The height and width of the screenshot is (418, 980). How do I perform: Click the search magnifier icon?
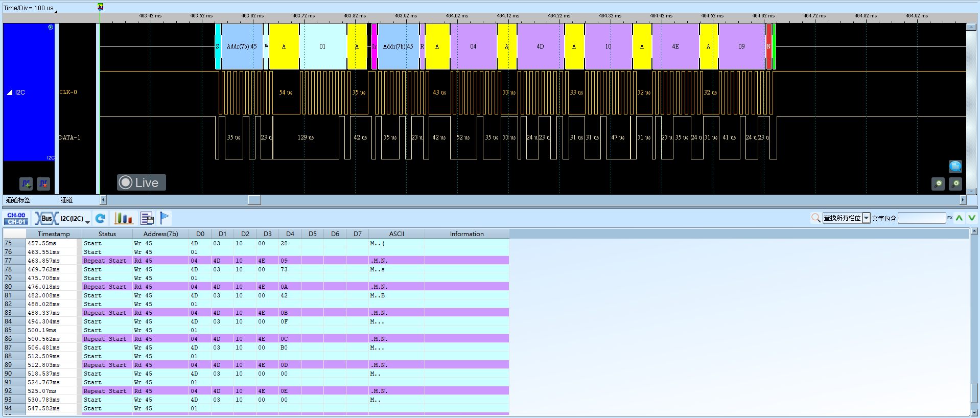pyautogui.click(x=815, y=218)
